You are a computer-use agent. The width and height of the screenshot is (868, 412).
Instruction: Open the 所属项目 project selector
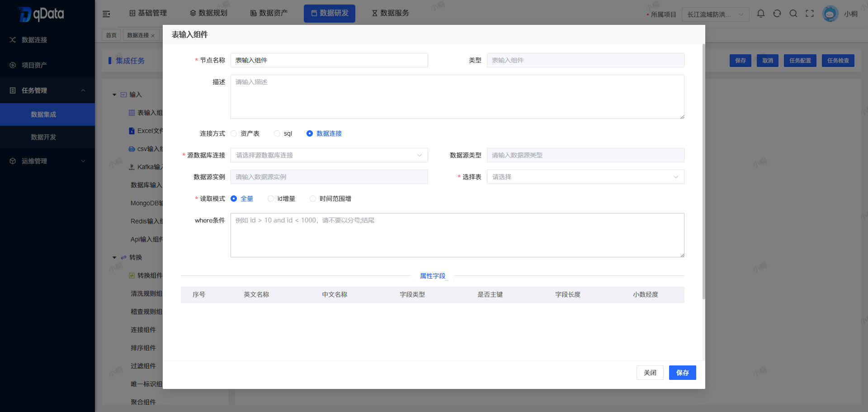(715, 14)
